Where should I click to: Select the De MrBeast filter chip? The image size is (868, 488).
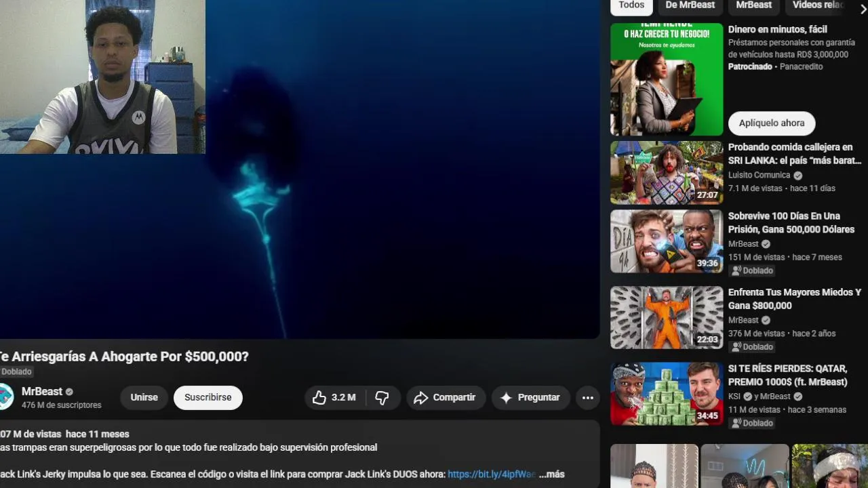pyautogui.click(x=690, y=5)
